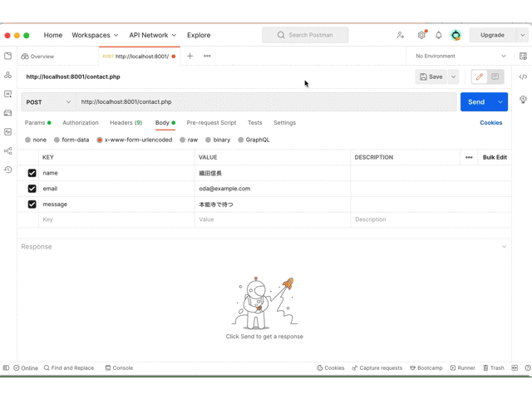
Task: Select the raw body type
Action: click(x=183, y=140)
